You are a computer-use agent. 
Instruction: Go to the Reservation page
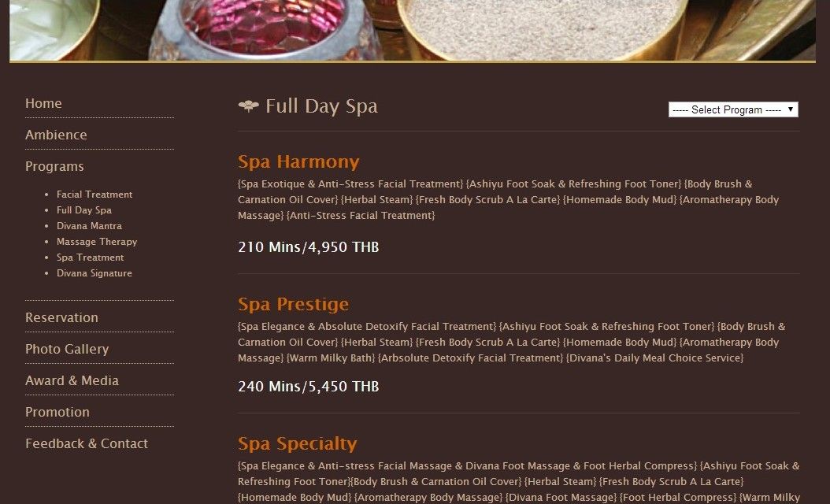click(61, 317)
